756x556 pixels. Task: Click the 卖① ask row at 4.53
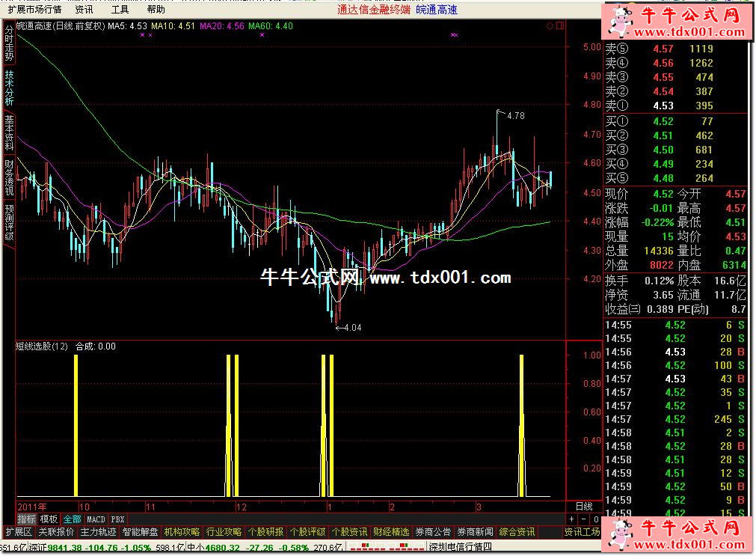coord(676,106)
